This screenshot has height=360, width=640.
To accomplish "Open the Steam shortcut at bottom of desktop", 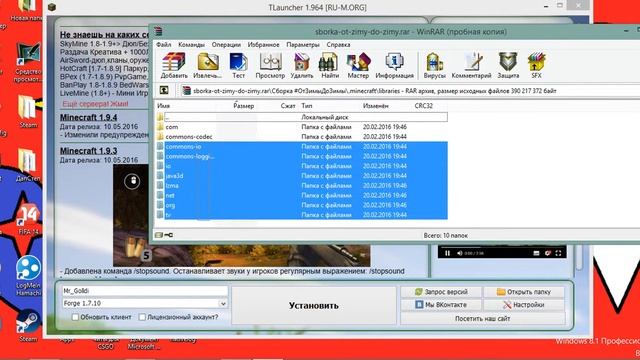I will [x=28, y=327].
